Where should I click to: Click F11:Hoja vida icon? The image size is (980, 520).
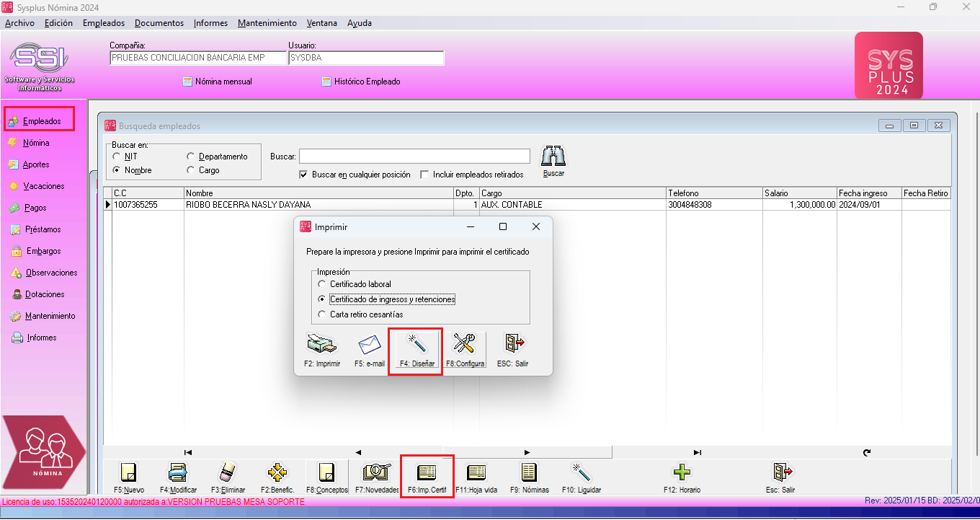coord(476,477)
